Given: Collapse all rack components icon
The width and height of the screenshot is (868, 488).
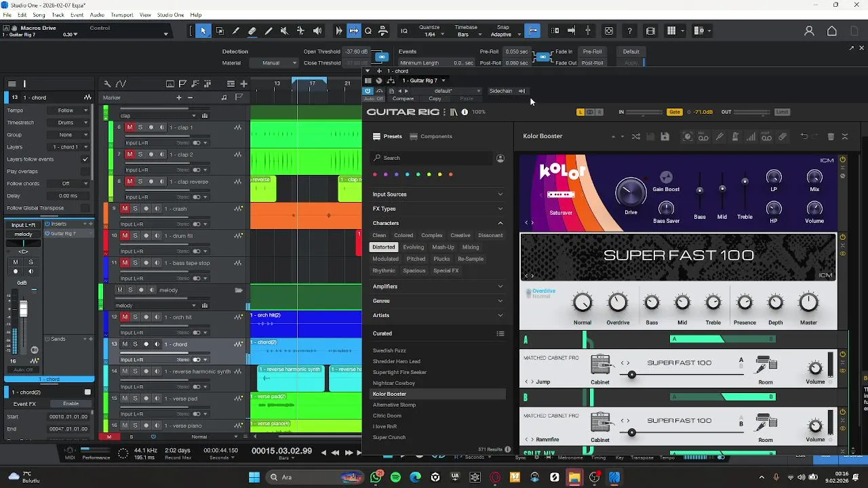Looking at the screenshot, I should point(845,136).
